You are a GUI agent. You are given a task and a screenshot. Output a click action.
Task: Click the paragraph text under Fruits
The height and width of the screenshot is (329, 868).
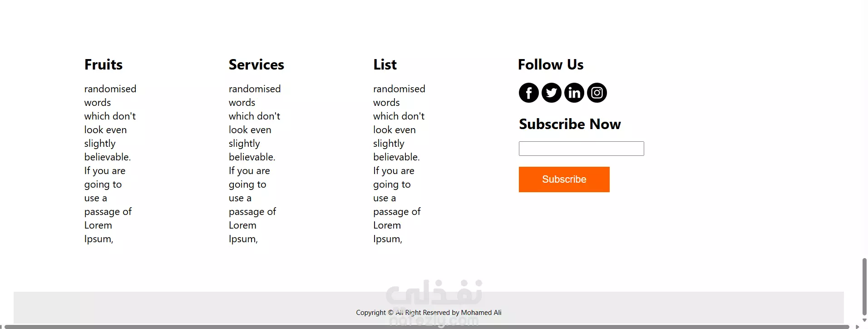tap(110, 164)
